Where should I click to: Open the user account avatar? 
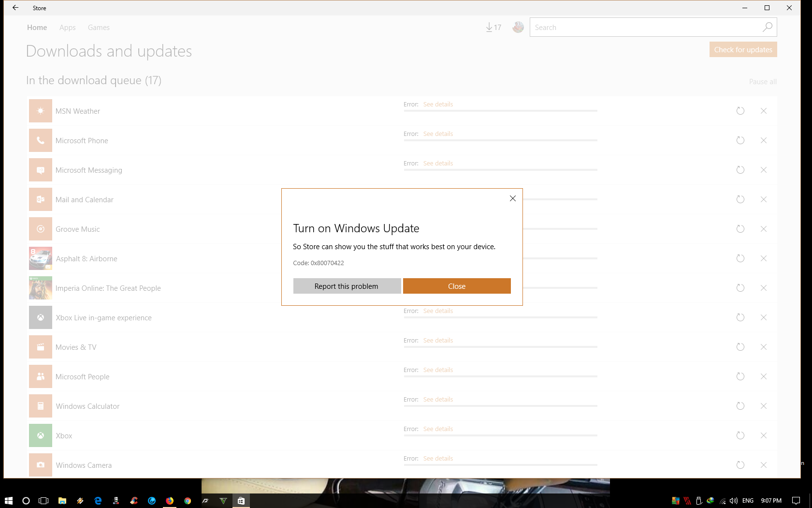click(518, 28)
